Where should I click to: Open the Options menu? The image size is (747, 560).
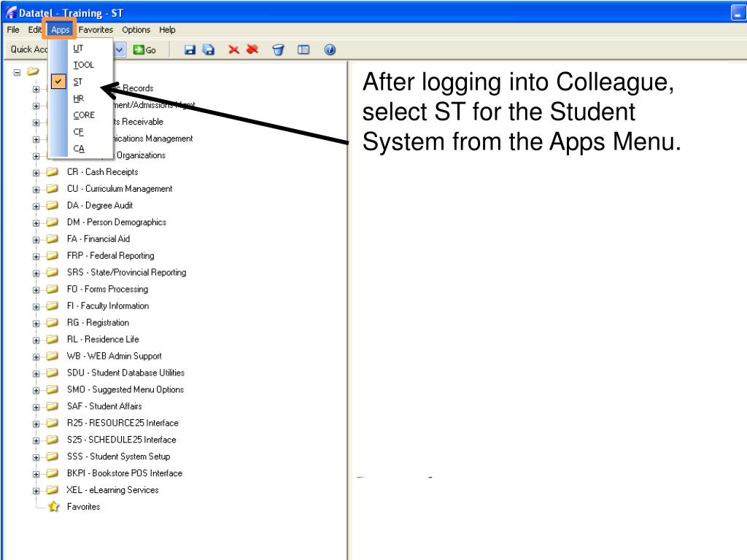point(136,29)
